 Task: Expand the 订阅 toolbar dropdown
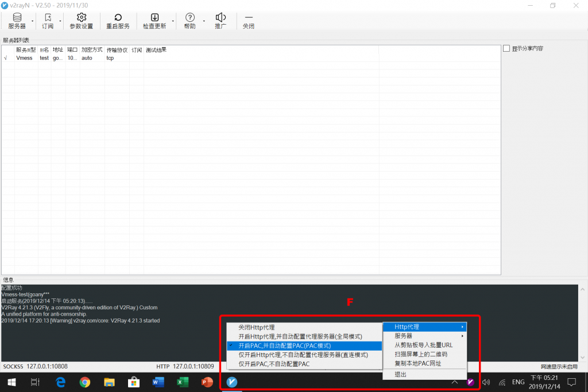pyautogui.click(x=60, y=21)
